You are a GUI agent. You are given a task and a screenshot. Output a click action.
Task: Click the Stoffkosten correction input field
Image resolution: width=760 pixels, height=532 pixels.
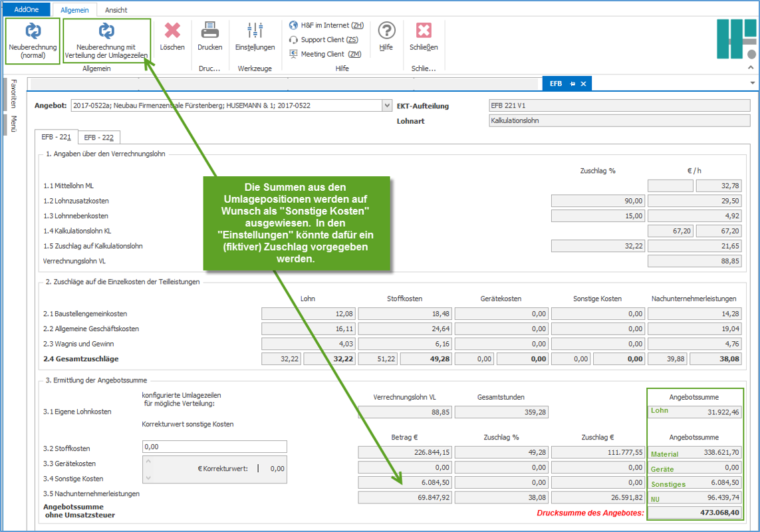pyautogui.click(x=214, y=447)
